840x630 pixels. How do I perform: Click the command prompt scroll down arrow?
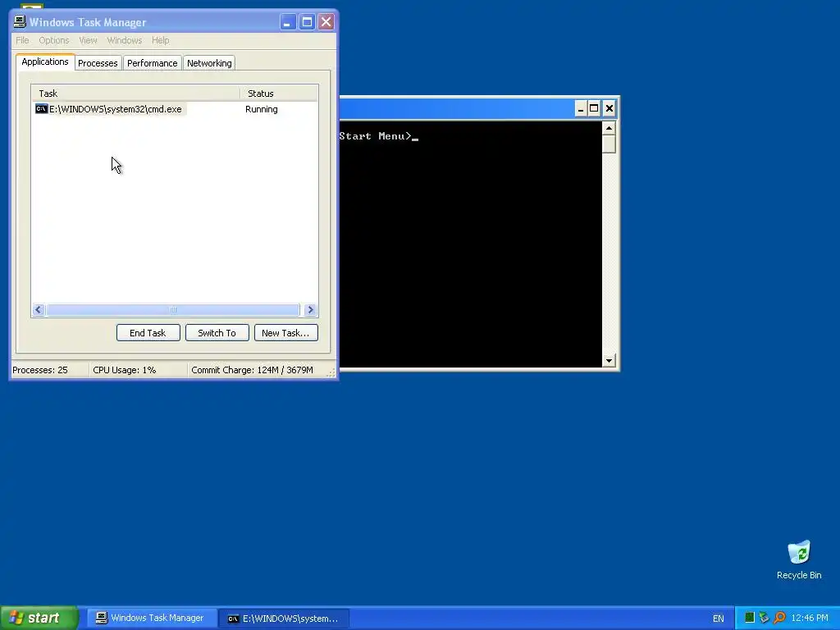point(609,361)
